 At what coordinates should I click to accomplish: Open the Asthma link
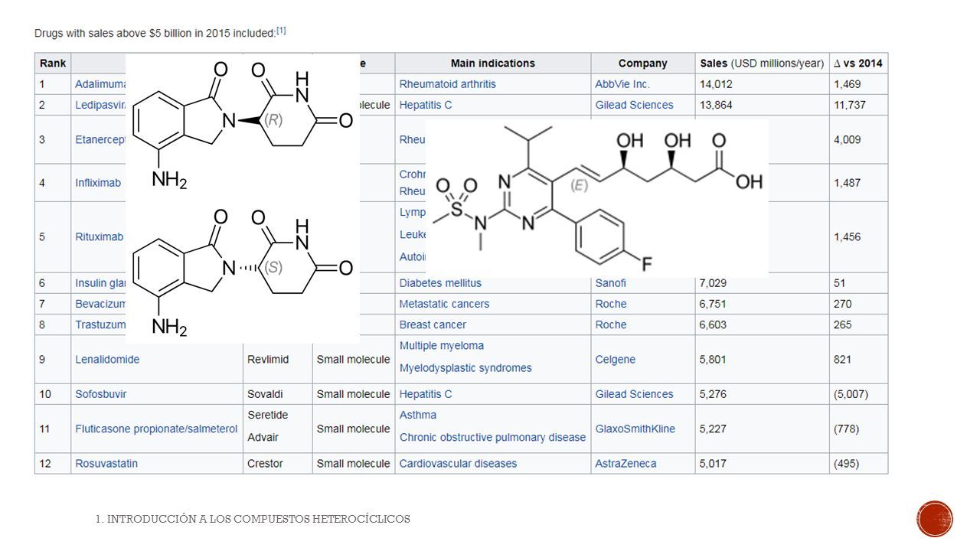click(x=418, y=415)
